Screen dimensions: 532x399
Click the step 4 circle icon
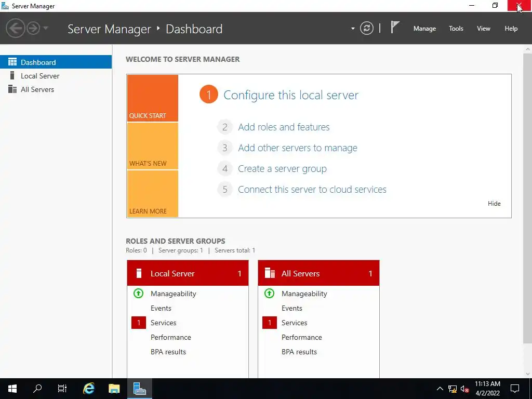[x=224, y=169]
